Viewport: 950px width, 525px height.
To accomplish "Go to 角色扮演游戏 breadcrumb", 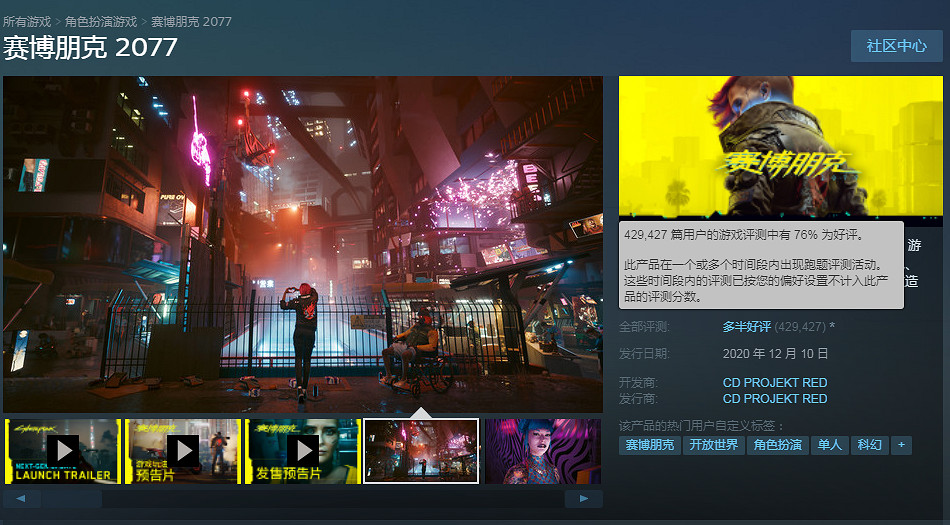I will coord(101,22).
